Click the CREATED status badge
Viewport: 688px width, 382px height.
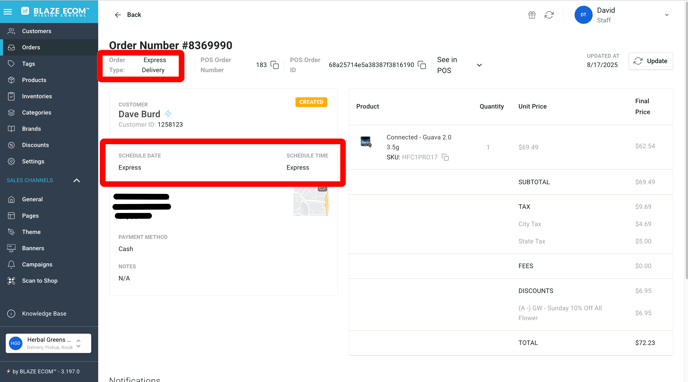coord(311,102)
